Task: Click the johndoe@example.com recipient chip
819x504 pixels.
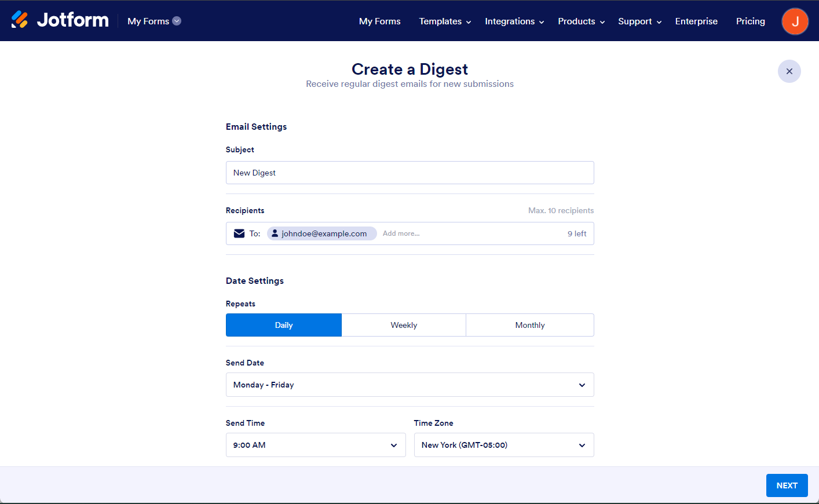Action: pos(322,233)
